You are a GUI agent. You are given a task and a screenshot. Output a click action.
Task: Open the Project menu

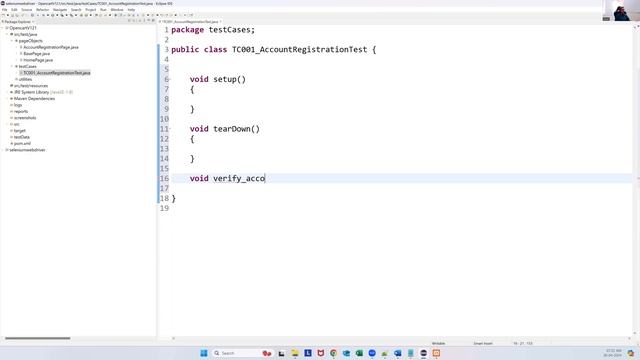pos(91,9)
